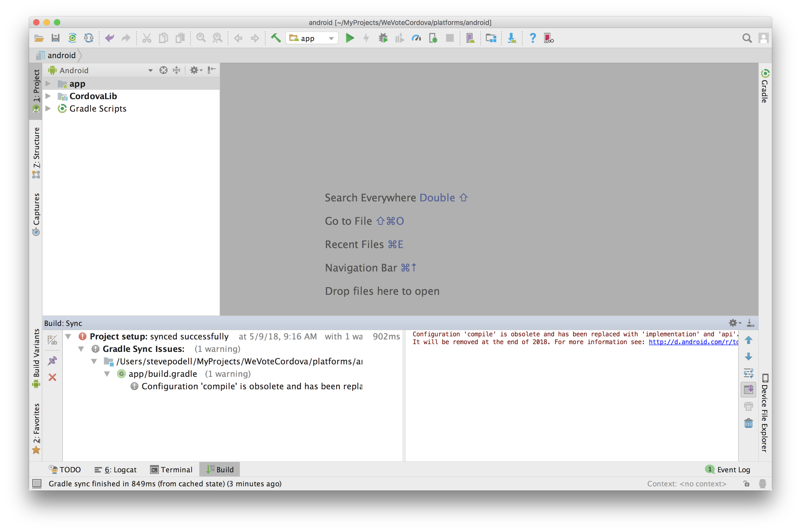Select the Gradle Scripts tree item
This screenshot has width=801, height=532.
98,108
